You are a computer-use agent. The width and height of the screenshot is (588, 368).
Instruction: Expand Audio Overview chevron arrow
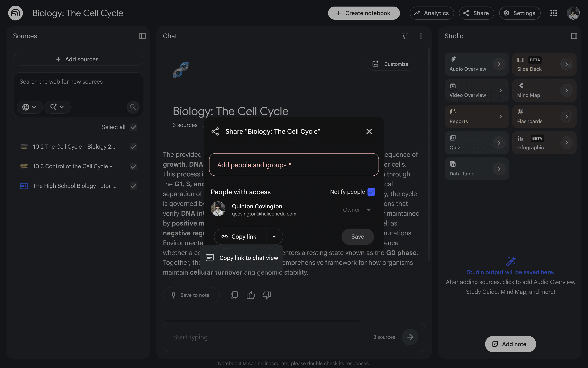(499, 64)
